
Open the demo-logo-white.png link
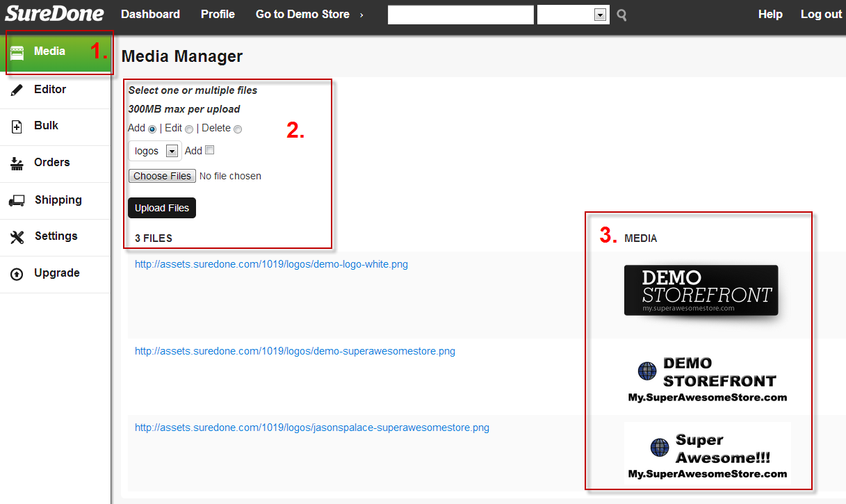click(271, 264)
